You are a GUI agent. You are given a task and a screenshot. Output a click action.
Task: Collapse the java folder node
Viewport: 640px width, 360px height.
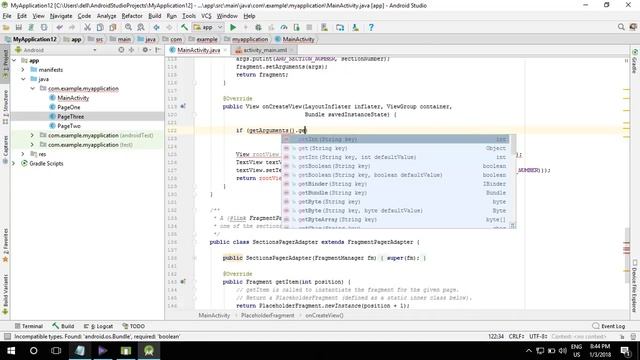(x=23, y=79)
